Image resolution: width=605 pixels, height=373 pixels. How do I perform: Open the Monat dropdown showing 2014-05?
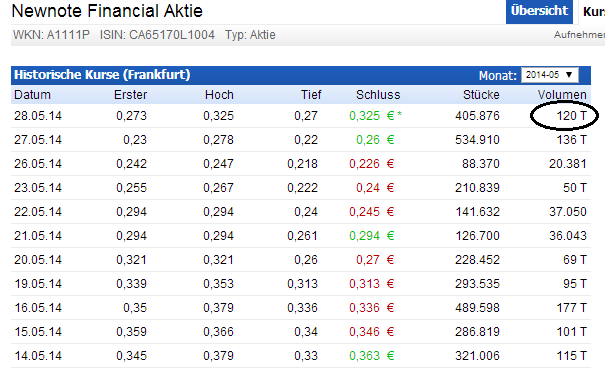(x=549, y=75)
